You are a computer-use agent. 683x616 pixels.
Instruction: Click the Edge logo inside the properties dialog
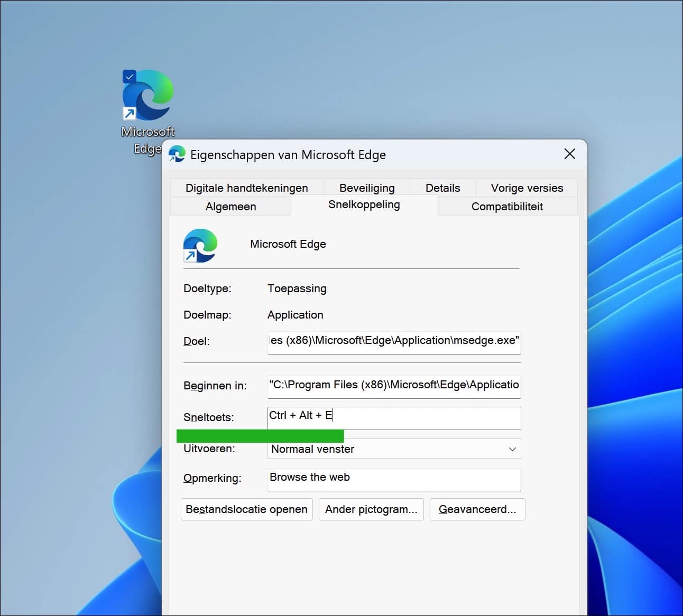pyautogui.click(x=200, y=245)
